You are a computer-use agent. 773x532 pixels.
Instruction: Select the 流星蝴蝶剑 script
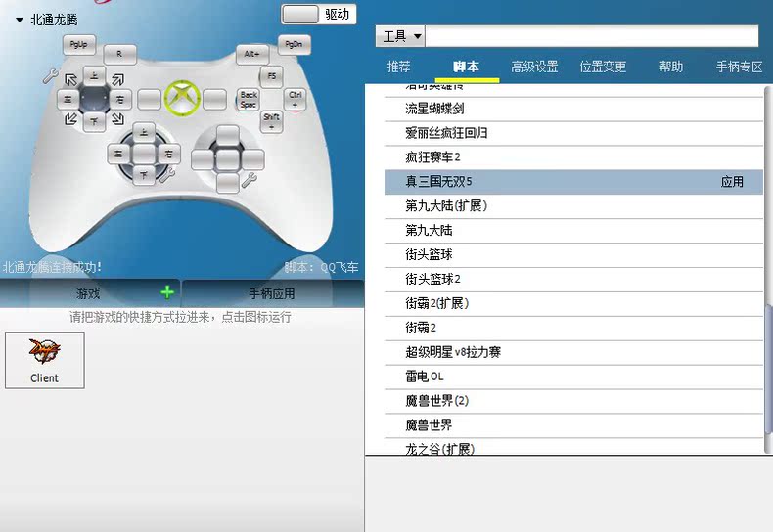(573, 109)
